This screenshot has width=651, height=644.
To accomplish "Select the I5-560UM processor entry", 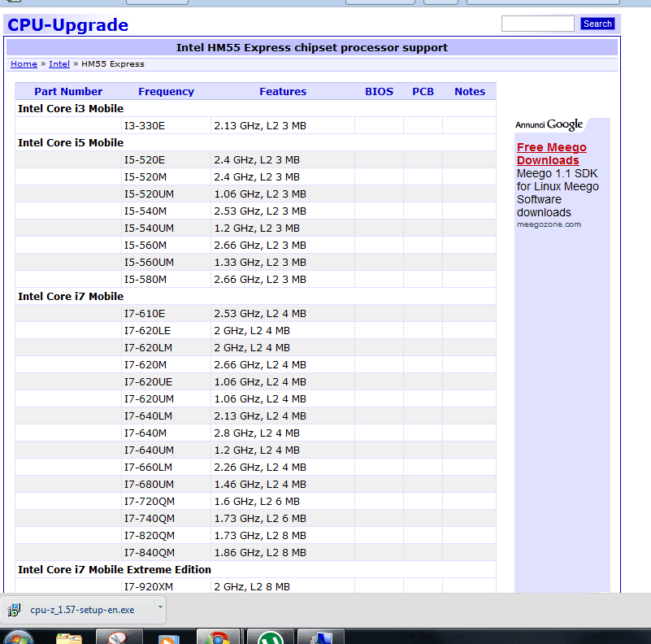I will pyautogui.click(x=149, y=262).
